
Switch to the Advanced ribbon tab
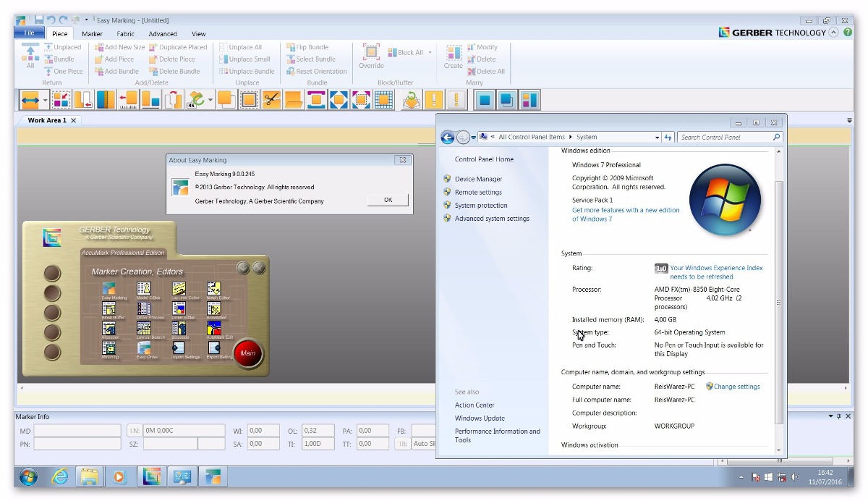click(163, 33)
